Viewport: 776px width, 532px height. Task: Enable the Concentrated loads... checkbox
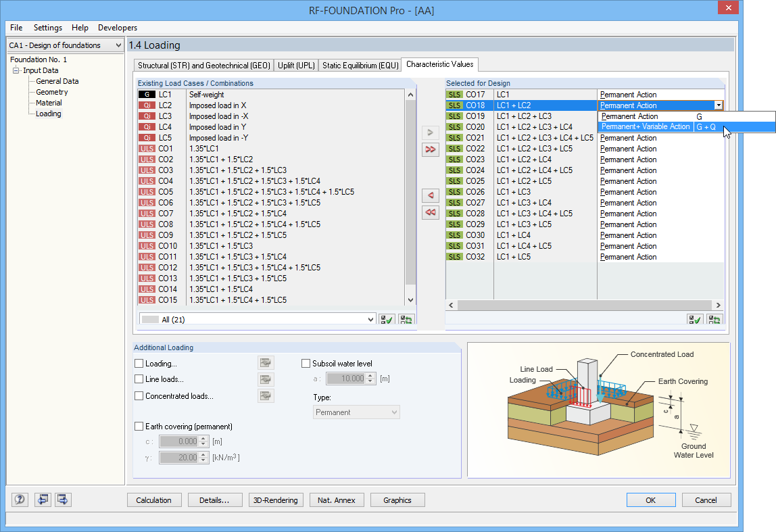[x=139, y=396]
